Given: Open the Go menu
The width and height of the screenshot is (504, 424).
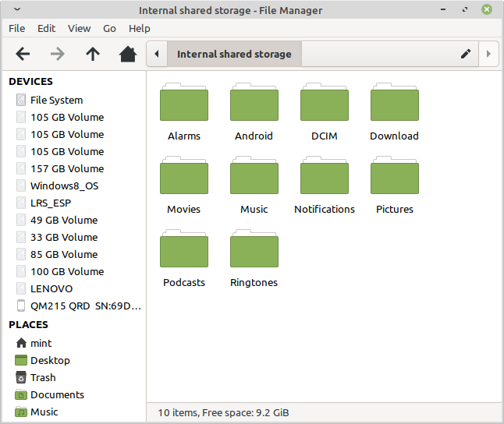Looking at the screenshot, I should [109, 29].
